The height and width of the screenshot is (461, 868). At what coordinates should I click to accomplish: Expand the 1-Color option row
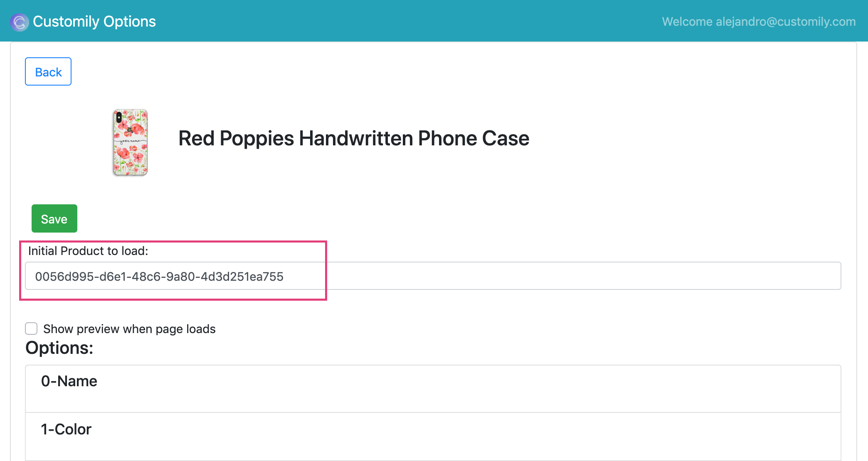point(433,436)
